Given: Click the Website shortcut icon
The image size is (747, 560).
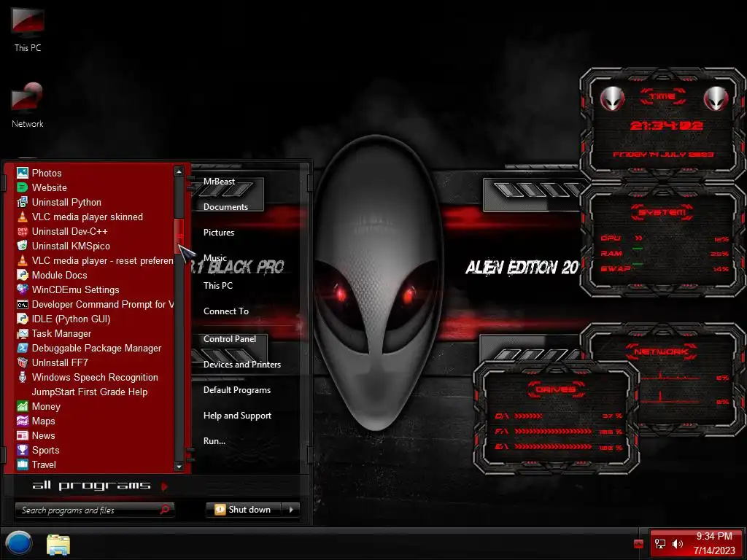Looking at the screenshot, I should click(23, 187).
